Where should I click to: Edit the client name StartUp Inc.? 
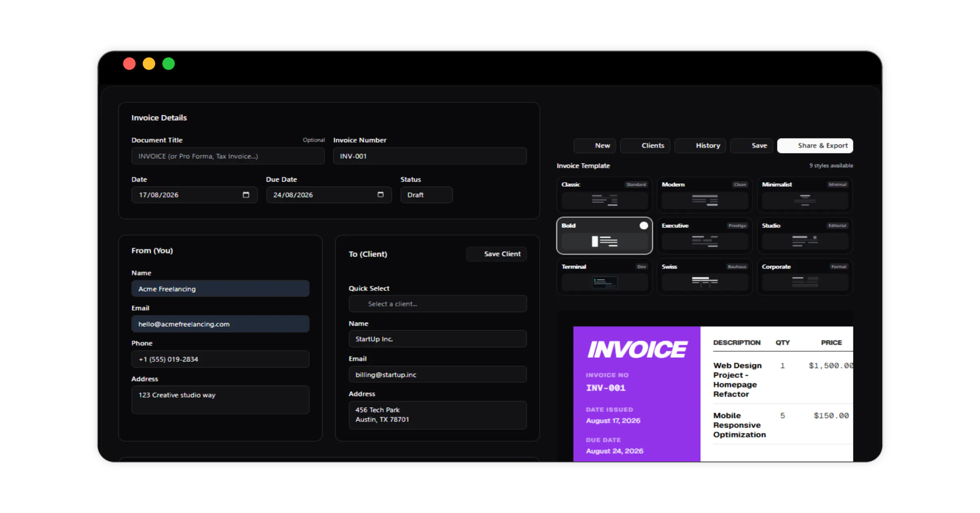coord(437,339)
